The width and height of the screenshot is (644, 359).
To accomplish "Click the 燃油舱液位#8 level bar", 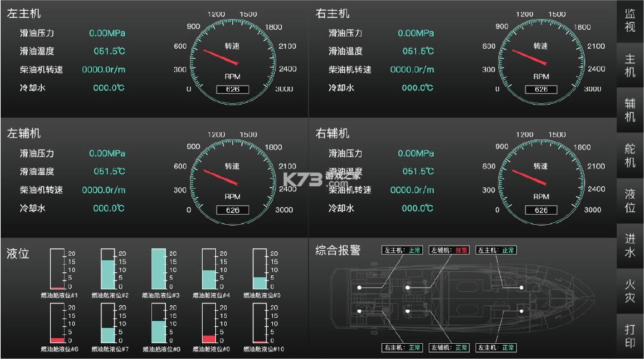I will [x=158, y=323].
